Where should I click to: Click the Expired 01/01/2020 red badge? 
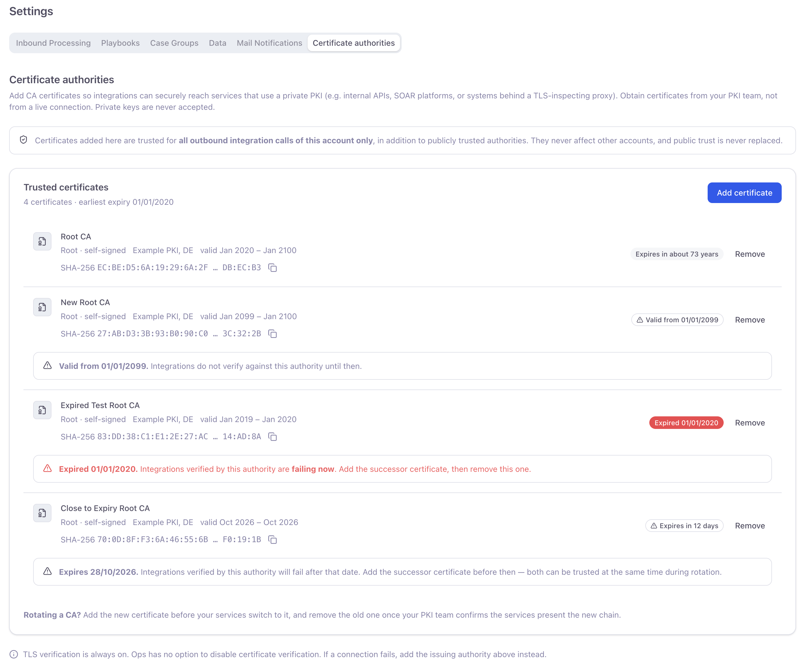tap(686, 423)
